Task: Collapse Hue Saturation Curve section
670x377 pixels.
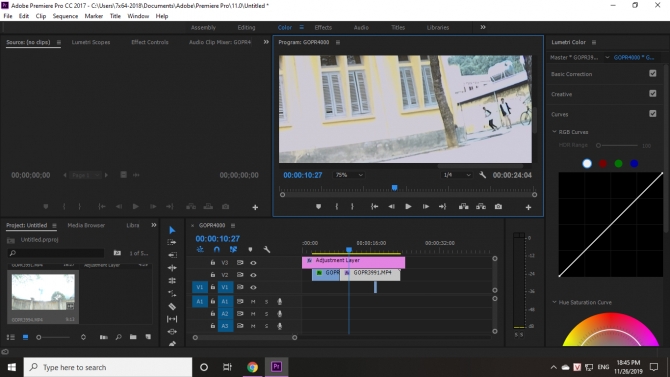Action: tap(555, 302)
